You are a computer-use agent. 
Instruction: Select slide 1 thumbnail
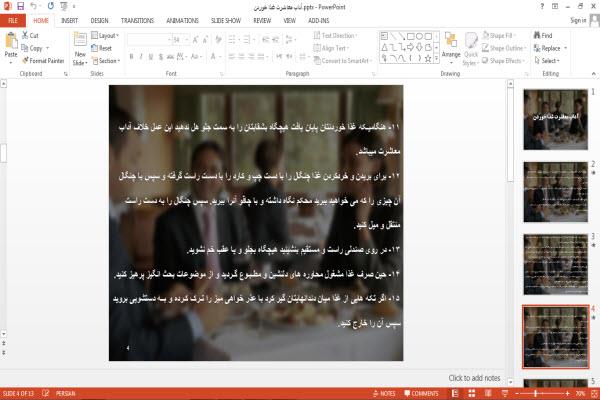(555, 119)
